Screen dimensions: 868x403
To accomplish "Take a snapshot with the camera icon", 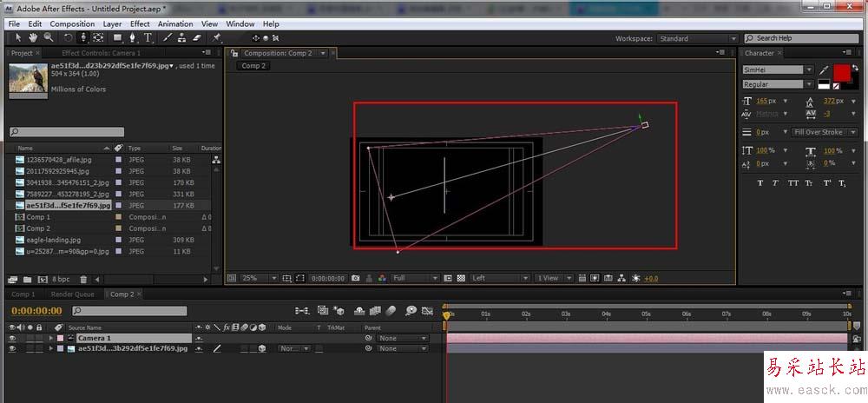I will coord(355,278).
